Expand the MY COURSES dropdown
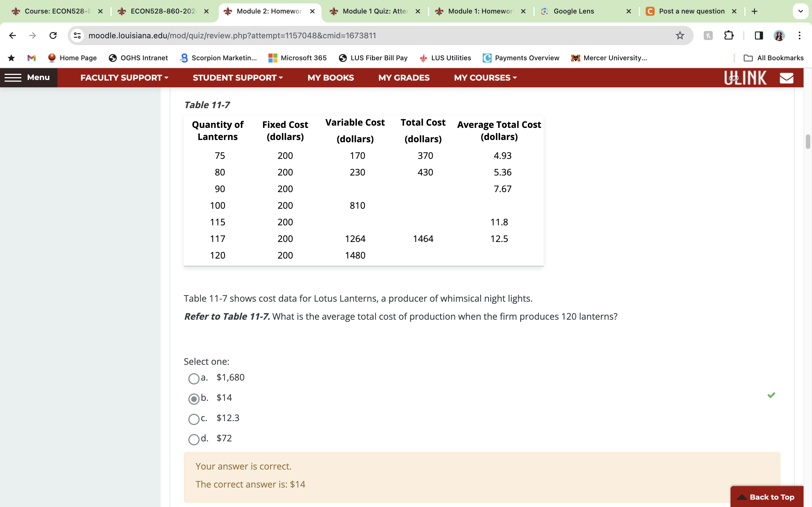812x507 pixels. pos(484,77)
